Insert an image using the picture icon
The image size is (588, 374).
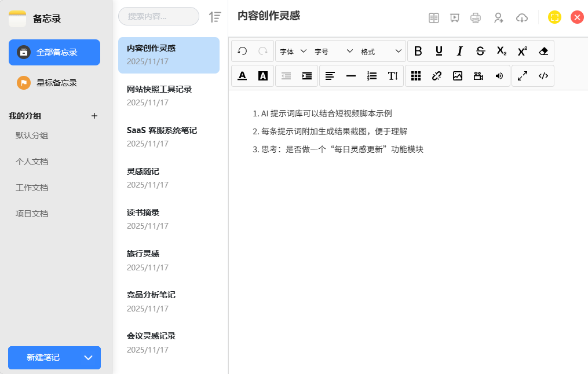pyautogui.click(x=458, y=76)
